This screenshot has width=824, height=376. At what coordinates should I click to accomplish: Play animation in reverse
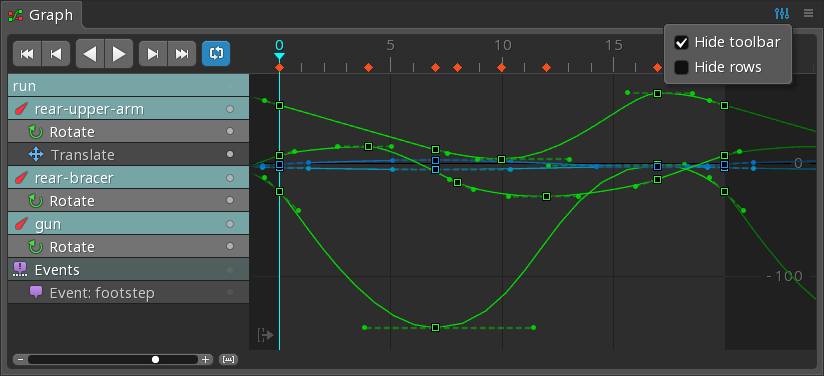point(90,54)
